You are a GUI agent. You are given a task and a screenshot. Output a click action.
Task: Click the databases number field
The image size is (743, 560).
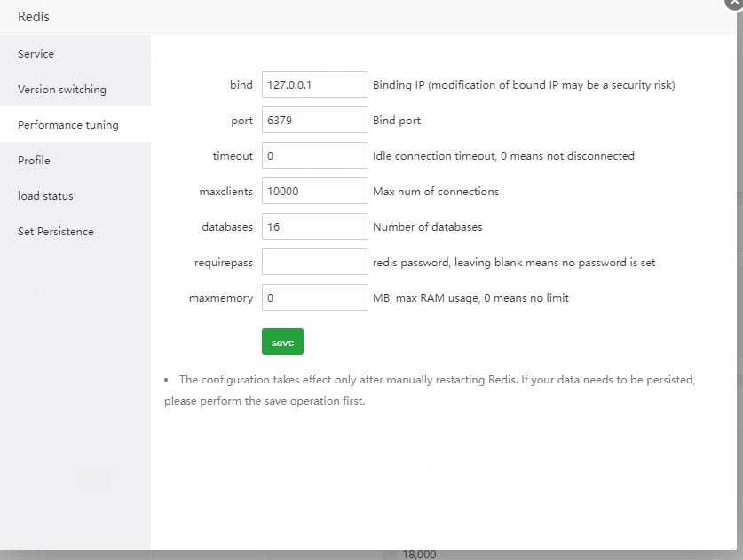[314, 226]
